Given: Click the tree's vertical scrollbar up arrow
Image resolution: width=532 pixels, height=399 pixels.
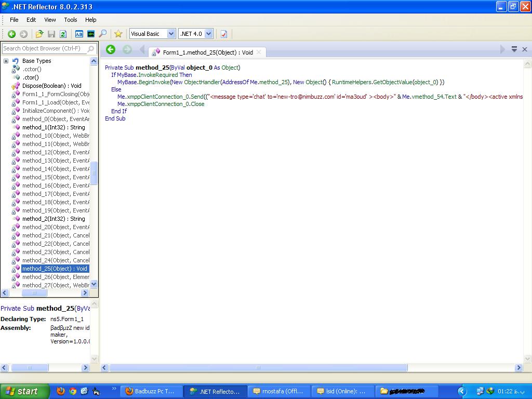Looking at the screenshot, I should point(94,61).
